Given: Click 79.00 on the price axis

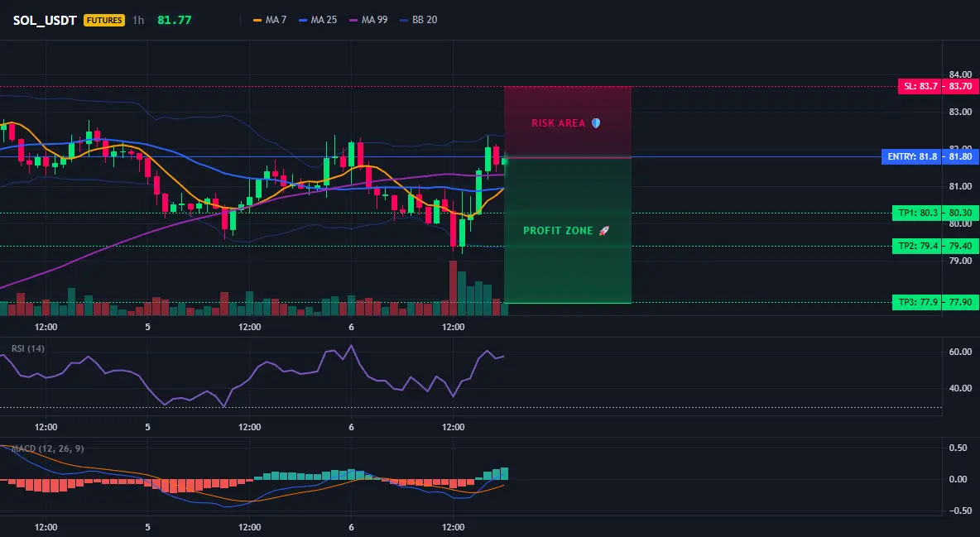Looking at the screenshot, I should click(961, 261).
